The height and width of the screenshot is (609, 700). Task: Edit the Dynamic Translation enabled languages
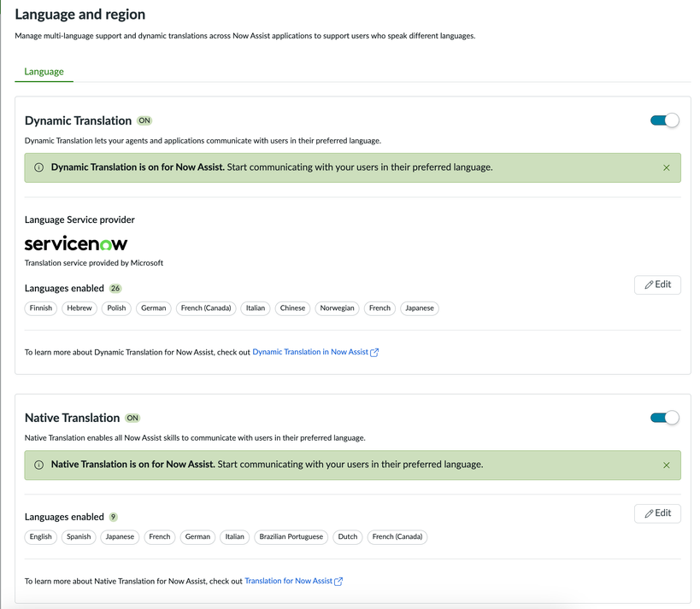(x=657, y=284)
